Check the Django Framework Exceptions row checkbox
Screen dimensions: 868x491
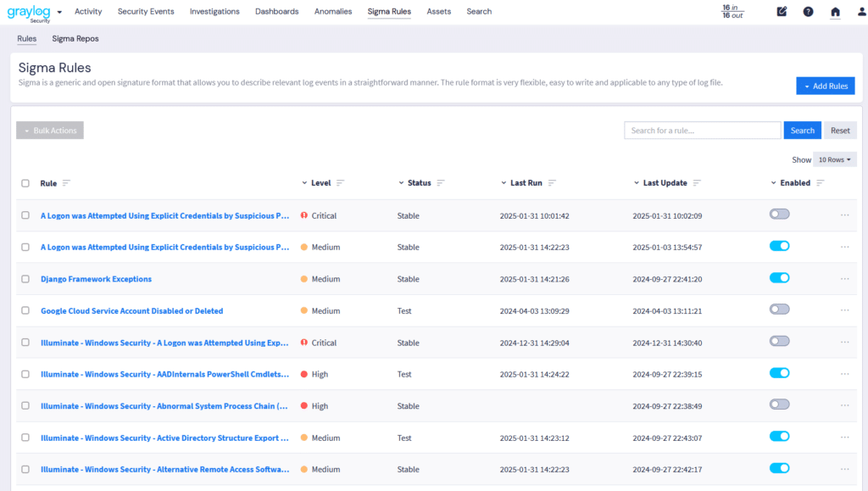(25, 279)
